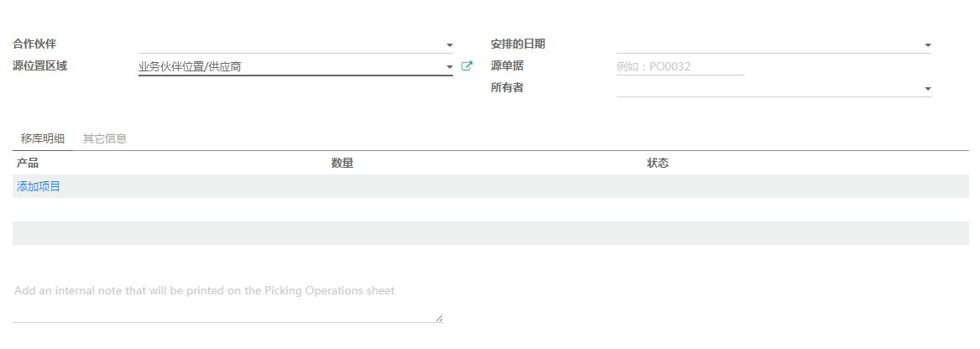Click the note textarea resize handle
The width and height of the screenshot is (980, 349).
(x=440, y=318)
